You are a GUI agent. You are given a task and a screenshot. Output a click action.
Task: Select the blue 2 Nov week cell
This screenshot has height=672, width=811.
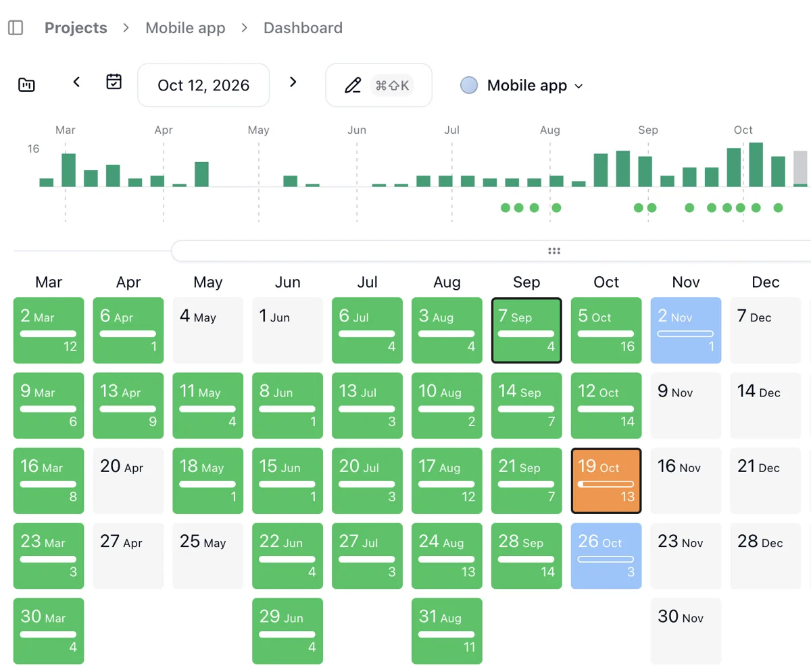(x=686, y=330)
